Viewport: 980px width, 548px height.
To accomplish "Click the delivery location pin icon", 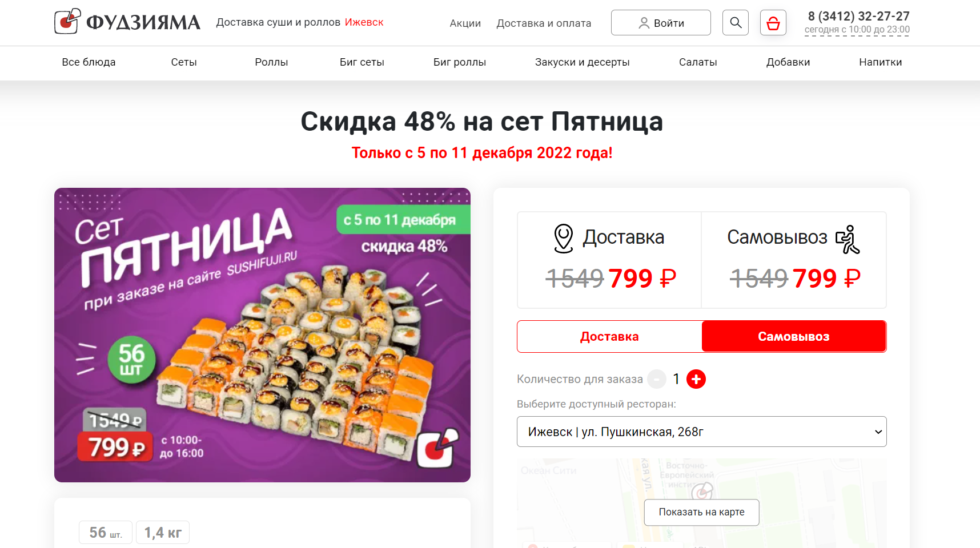I will 564,238.
